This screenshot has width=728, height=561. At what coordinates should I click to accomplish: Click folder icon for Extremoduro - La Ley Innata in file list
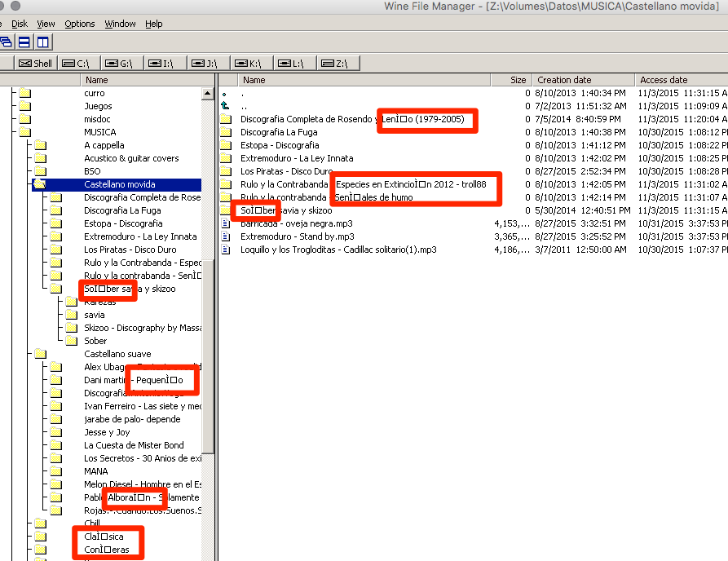point(226,158)
